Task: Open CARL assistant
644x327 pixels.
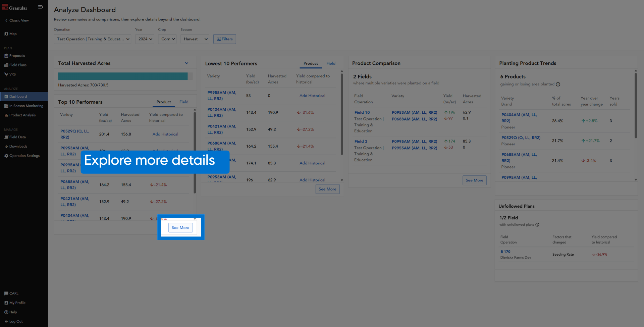Action: coord(11,293)
